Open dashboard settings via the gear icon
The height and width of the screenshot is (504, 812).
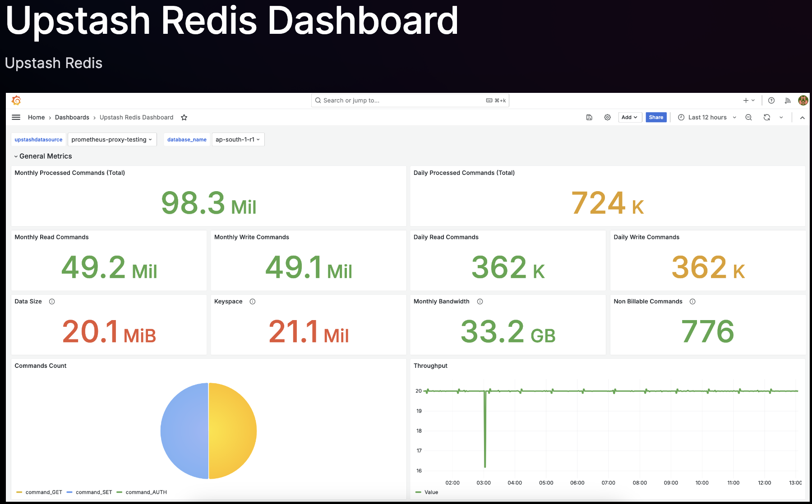pos(607,117)
